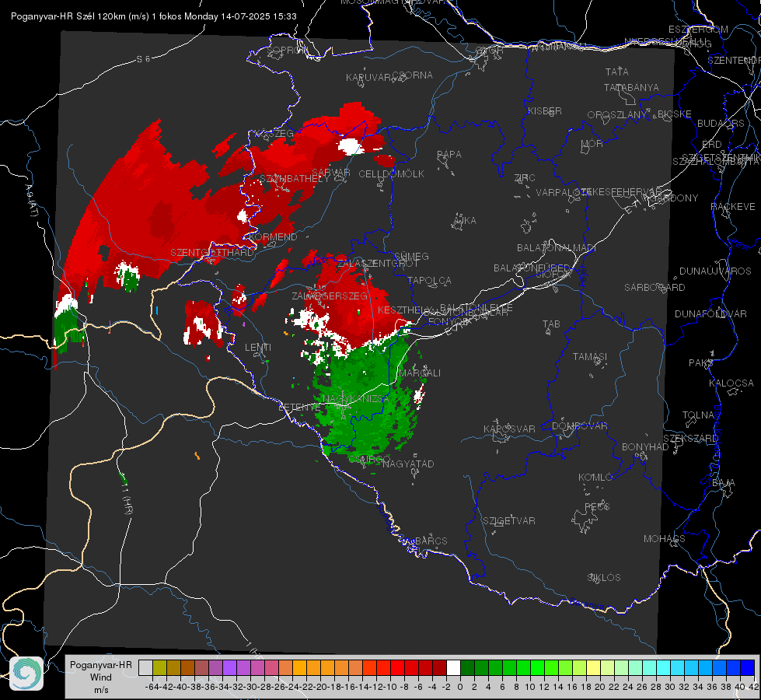Click the SÜMEG city label
The height and width of the screenshot is (700, 761).
(x=411, y=256)
